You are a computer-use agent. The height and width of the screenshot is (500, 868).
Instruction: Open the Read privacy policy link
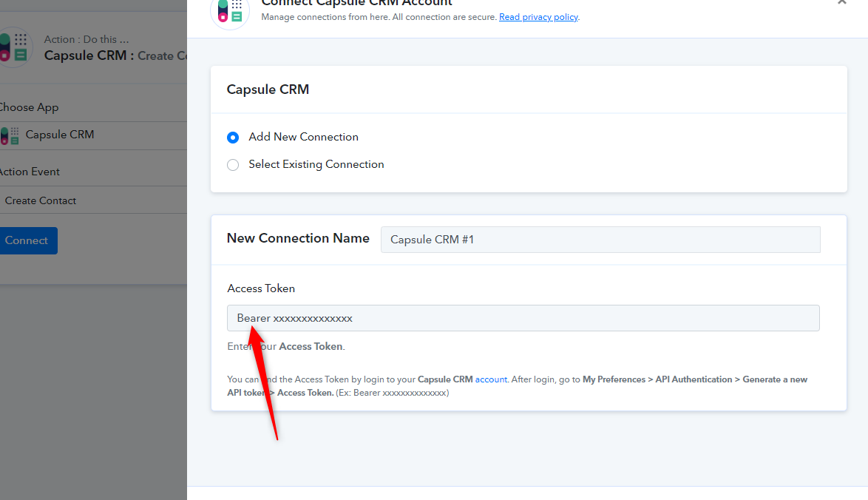pos(539,17)
